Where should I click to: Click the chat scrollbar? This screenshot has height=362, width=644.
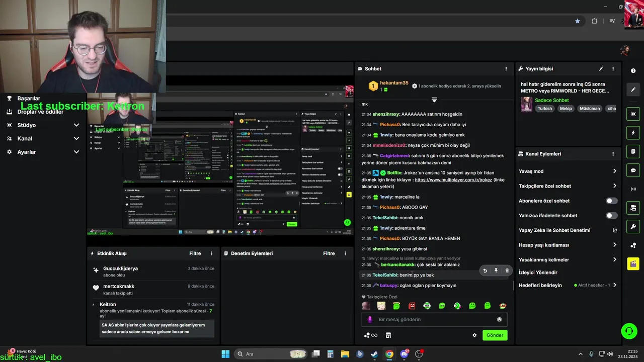513,285
